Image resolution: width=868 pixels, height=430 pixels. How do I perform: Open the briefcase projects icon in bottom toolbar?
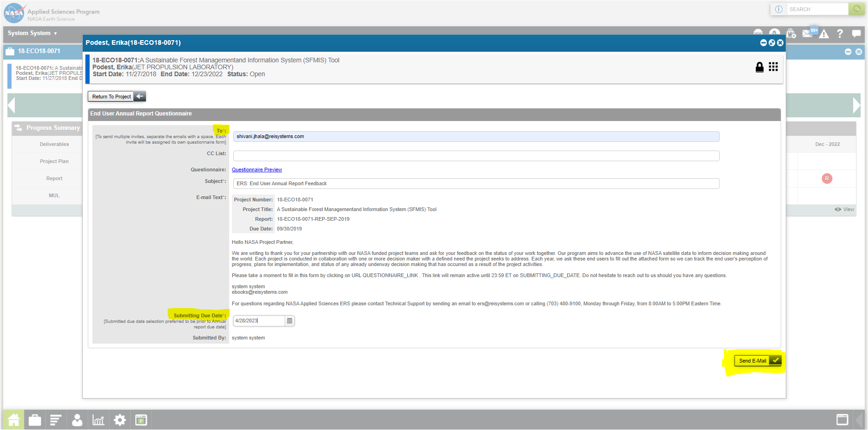click(x=35, y=420)
